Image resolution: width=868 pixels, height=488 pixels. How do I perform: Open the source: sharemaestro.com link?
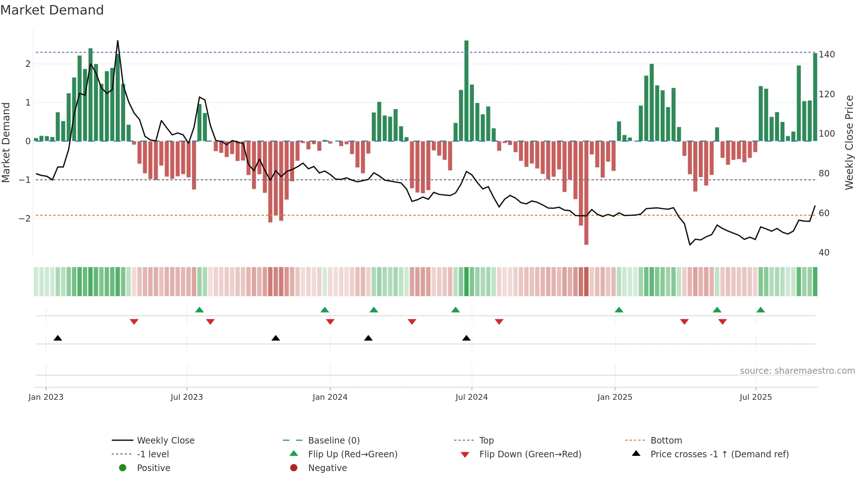(x=797, y=371)
